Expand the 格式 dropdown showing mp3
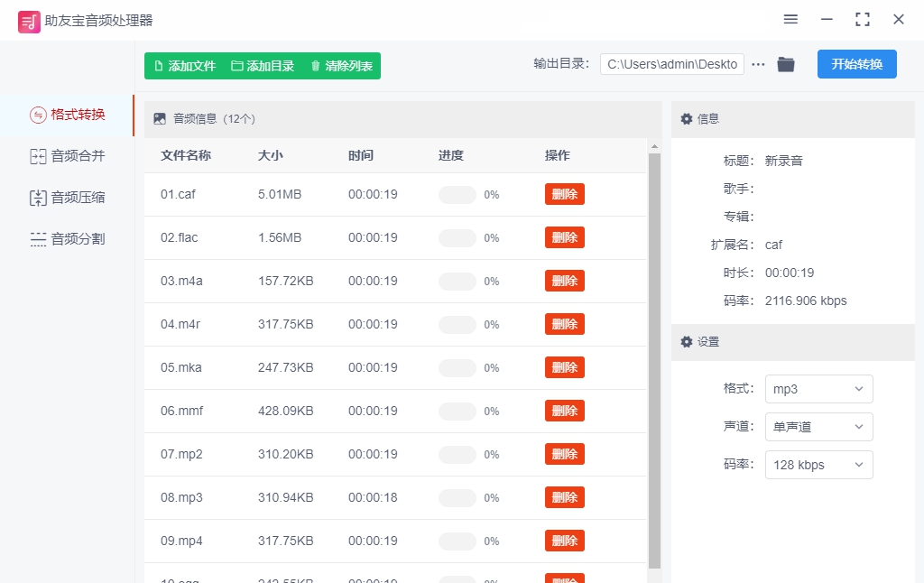Screen dimensions: 924x583 coord(818,389)
